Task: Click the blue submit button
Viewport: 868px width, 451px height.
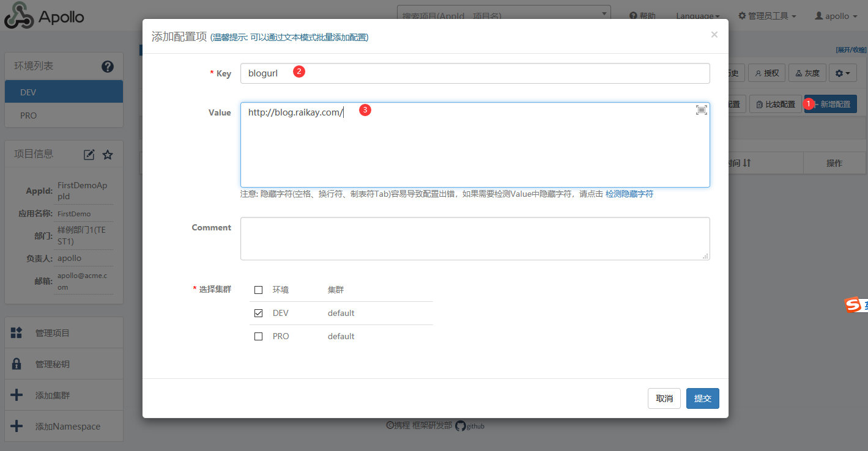Action: [x=702, y=398]
